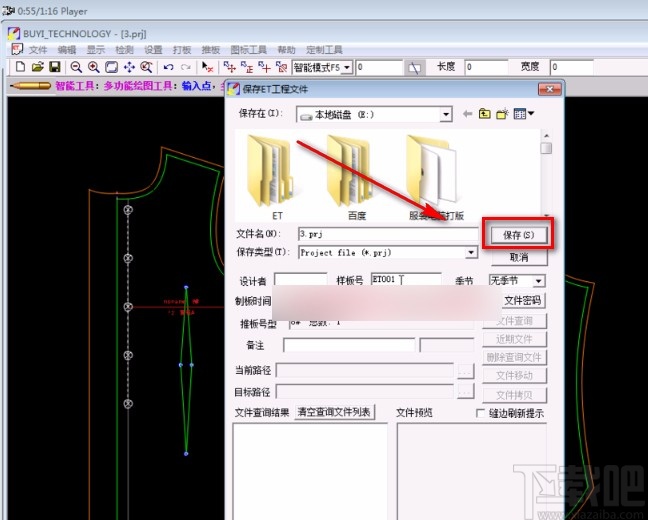
Task: Click the browse button next to 目标路径
Action: (x=465, y=391)
